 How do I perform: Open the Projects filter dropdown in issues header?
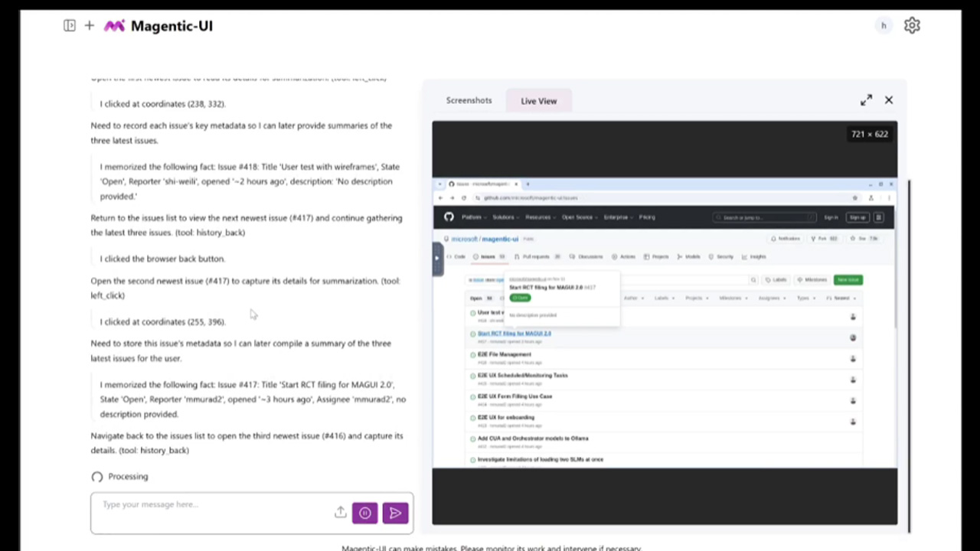pyautogui.click(x=695, y=298)
